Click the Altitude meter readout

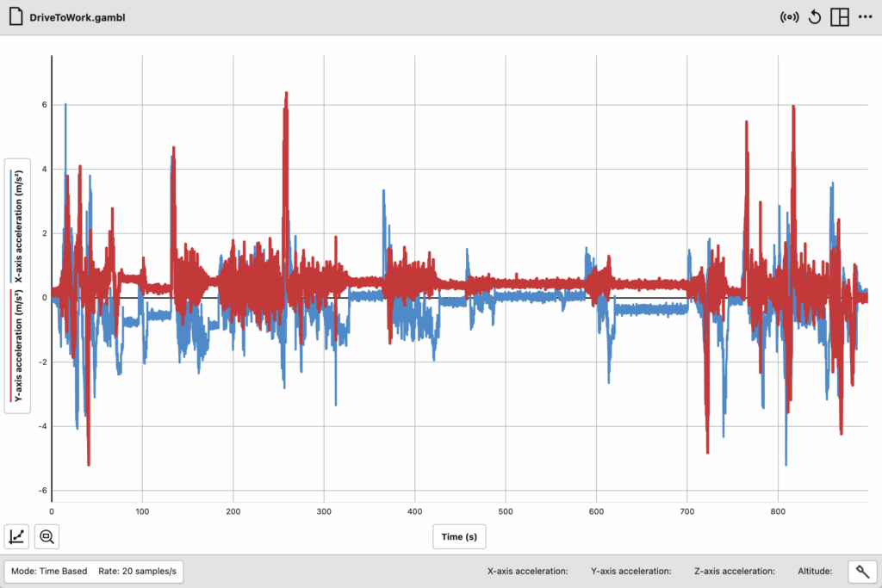click(x=815, y=571)
